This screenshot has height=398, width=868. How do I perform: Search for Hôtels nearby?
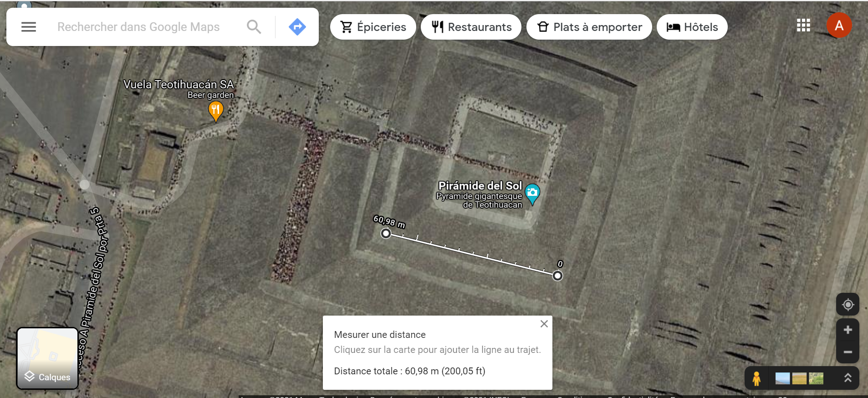point(692,27)
